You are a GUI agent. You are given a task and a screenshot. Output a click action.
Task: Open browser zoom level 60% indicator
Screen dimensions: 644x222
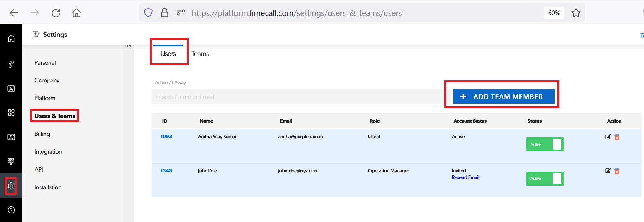[x=554, y=13]
